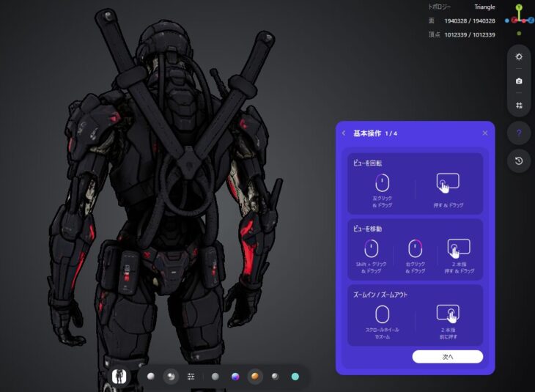The image size is (535, 392).
Task: Select the purple-blue gradient sphere material
Action: [x=235, y=377]
